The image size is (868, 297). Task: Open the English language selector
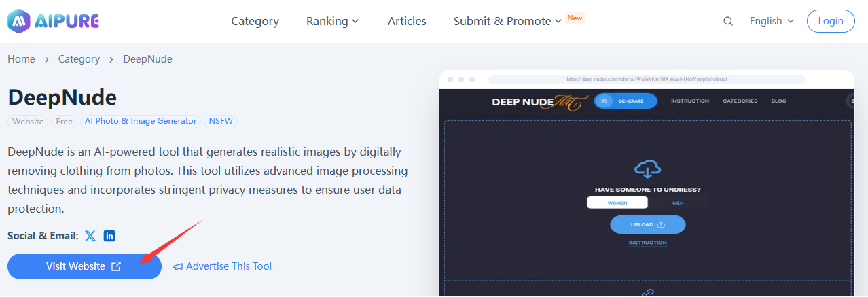tap(772, 21)
